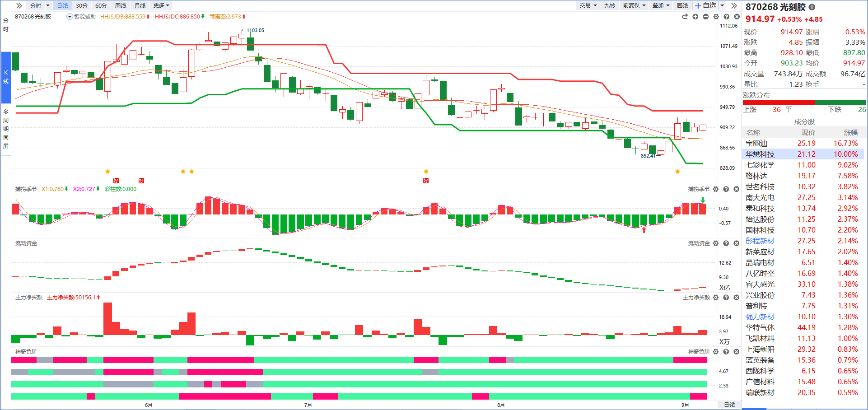Zoom in the K-line chart with plus icon
This screenshot has width=868, height=410.
[695, 17]
